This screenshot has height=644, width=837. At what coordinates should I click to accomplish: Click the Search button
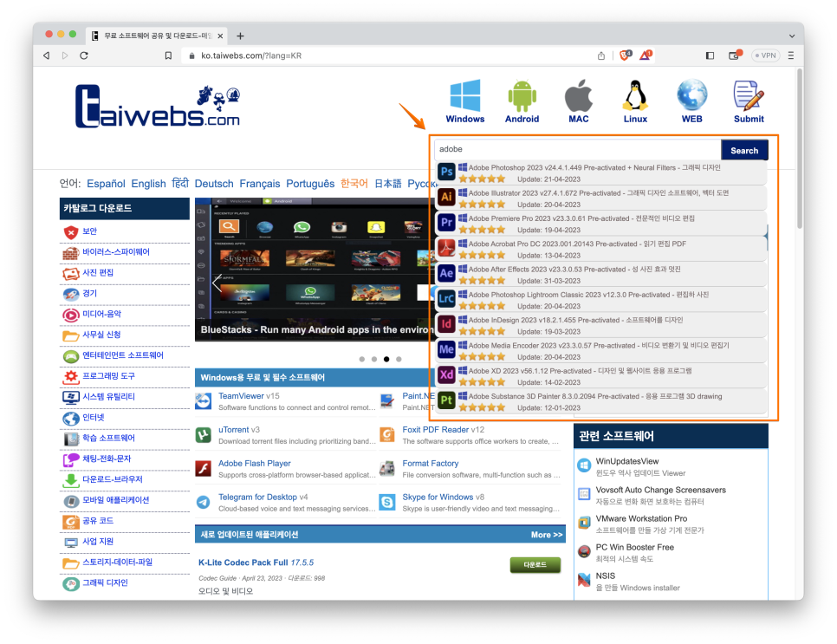744,150
